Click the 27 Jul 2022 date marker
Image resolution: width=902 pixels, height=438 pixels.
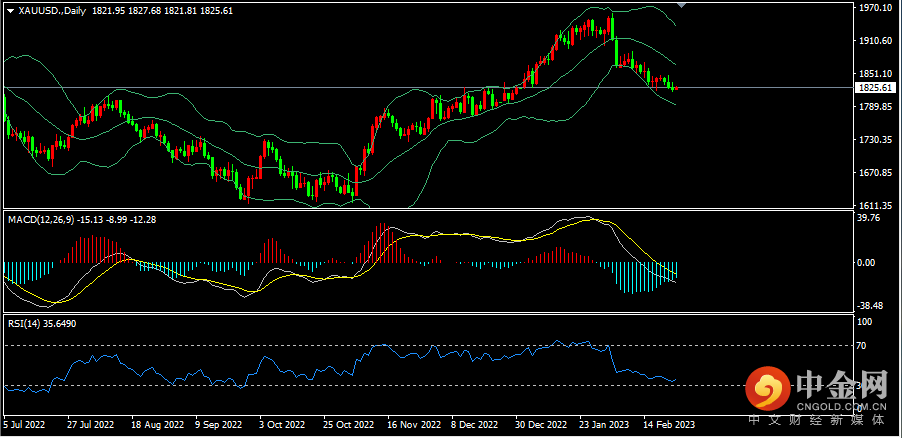[x=88, y=424]
